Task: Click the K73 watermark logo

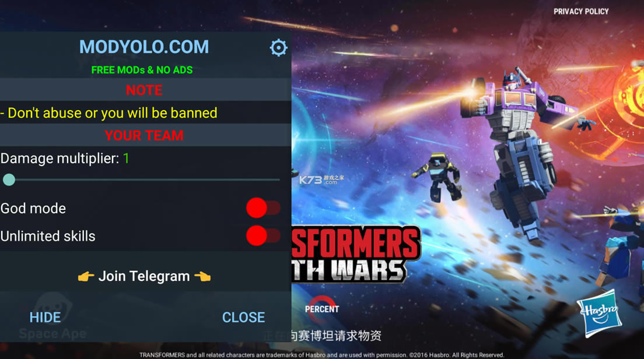Action: coord(321,179)
